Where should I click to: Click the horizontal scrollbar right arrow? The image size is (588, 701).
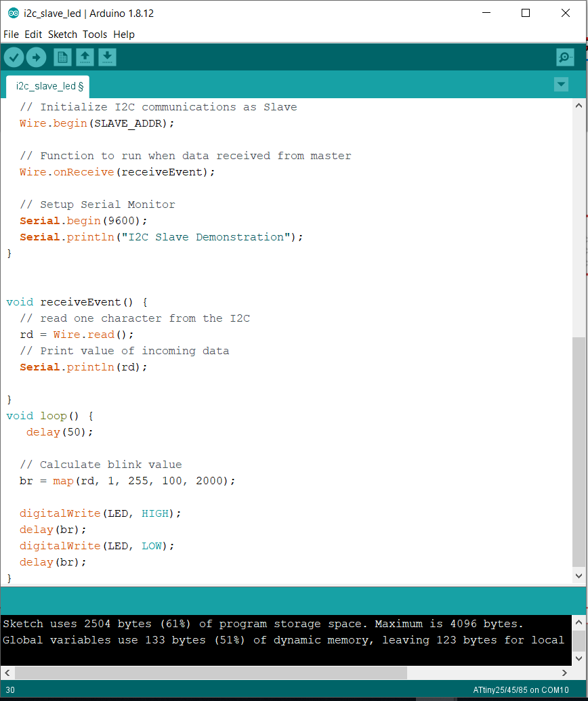pyautogui.click(x=564, y=673)
